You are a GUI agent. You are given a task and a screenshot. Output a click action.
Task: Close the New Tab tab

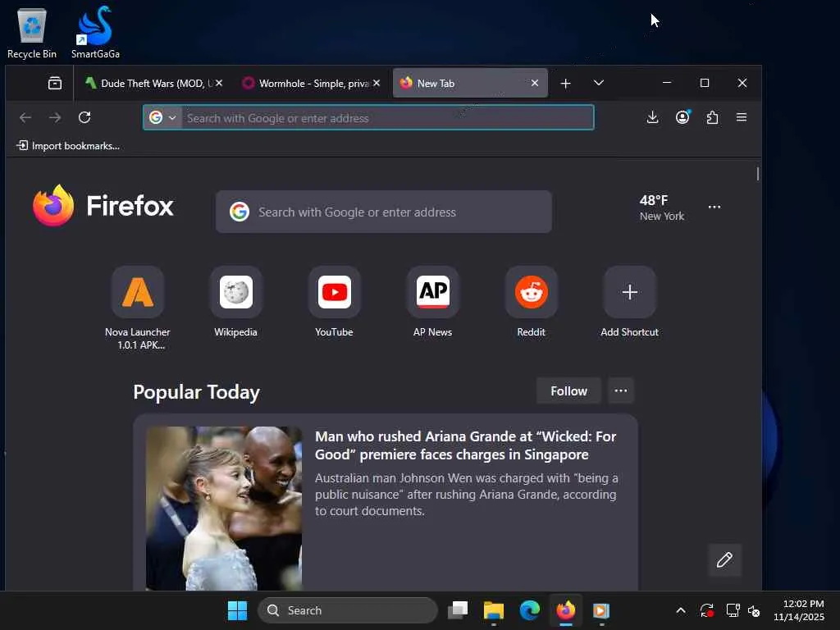(534, 83)
